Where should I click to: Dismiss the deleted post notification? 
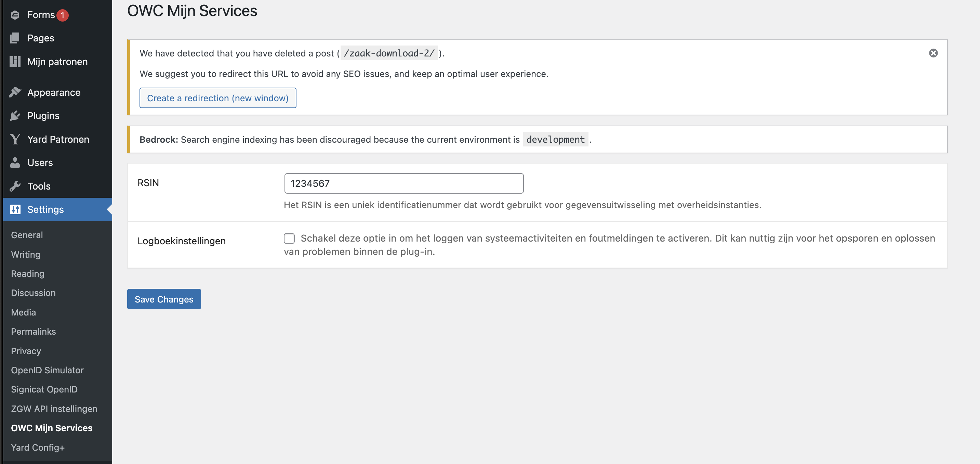[x=933, y=53]
